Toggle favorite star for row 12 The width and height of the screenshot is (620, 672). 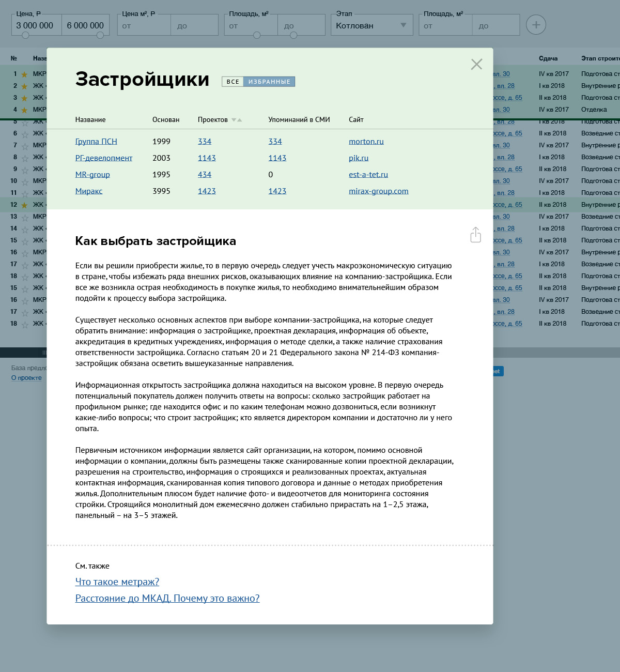click(24, 205)
